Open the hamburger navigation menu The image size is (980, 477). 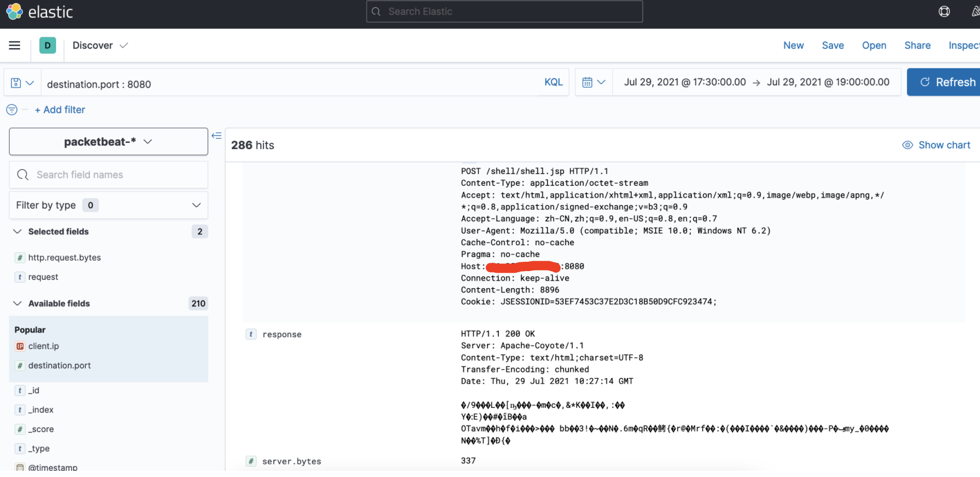click(x=14, y=46)
